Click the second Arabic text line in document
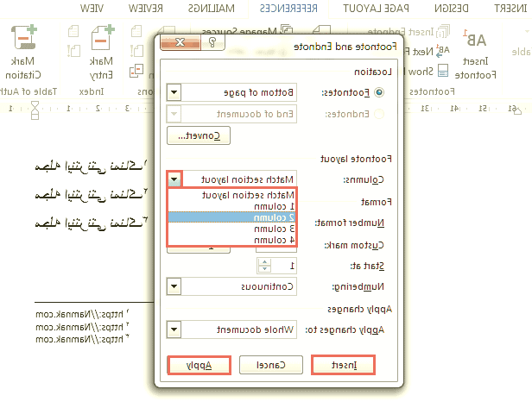Image resolution: width=532 pixels, height=408 pixels. 91,195
